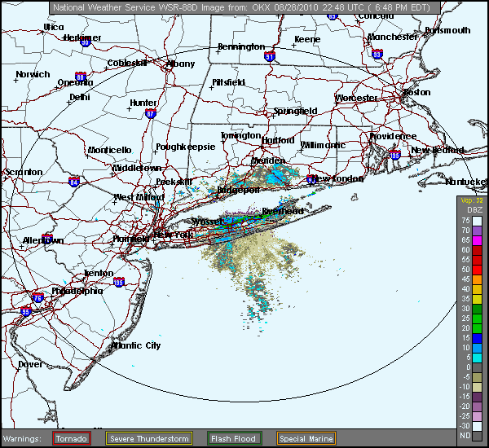Viewport: 489px width, 448px height.
Task: Select the 50 dBZ red legend swatch
Action: 477,270
